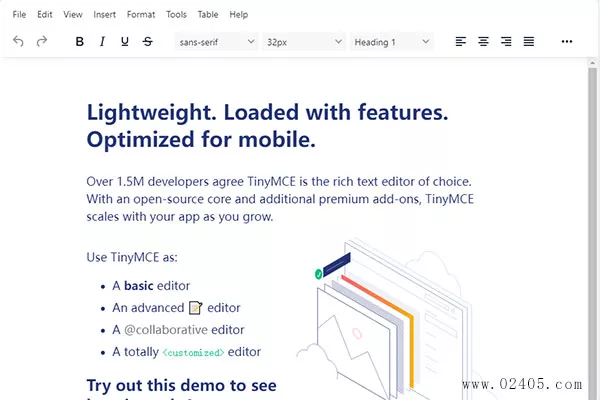Open the Edit menu
Image resolution: width=600 pixels, height=400 pixels.
(44, 15)
